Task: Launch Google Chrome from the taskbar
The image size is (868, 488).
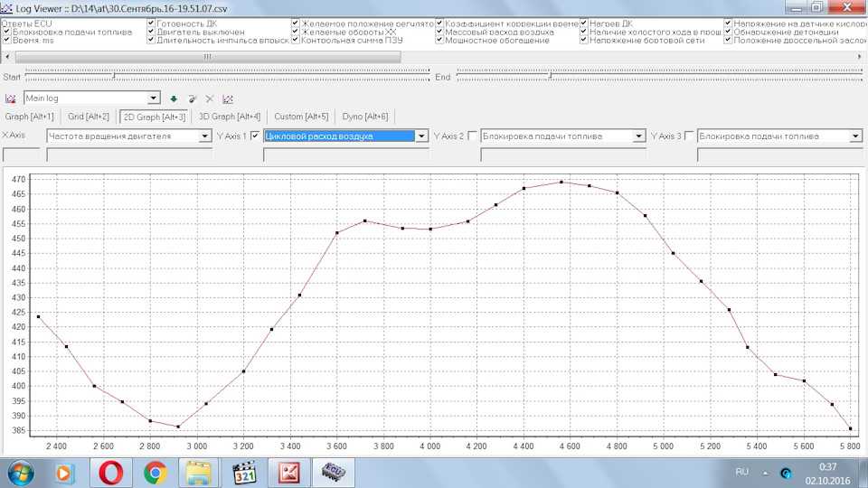Action: 156,472
